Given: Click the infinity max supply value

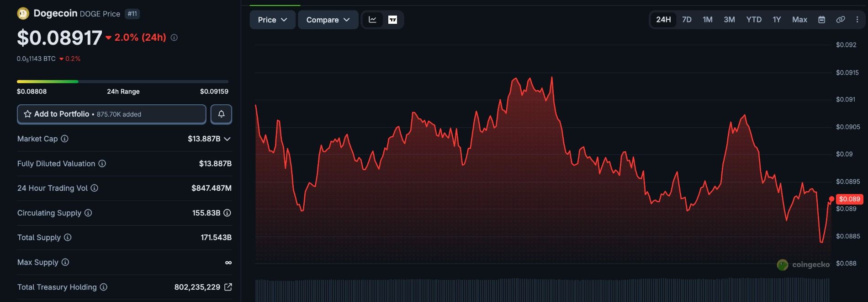Looking at the screenshot, I should 228,262.
